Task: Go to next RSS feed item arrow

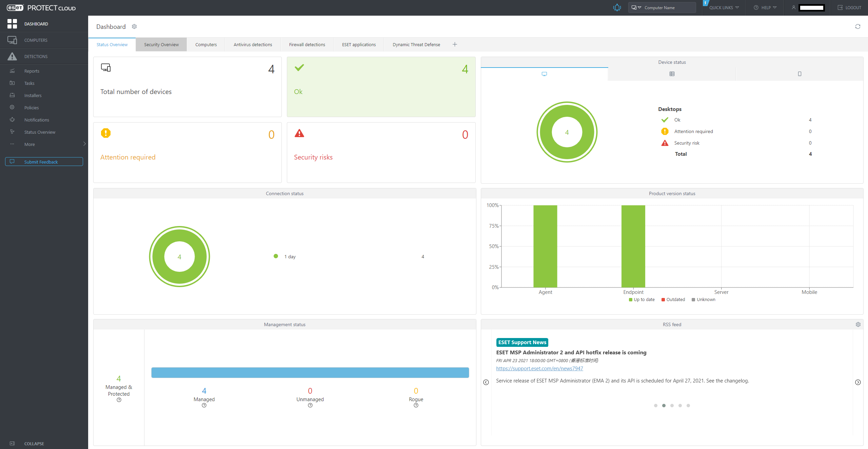Action: coord(858,382)
